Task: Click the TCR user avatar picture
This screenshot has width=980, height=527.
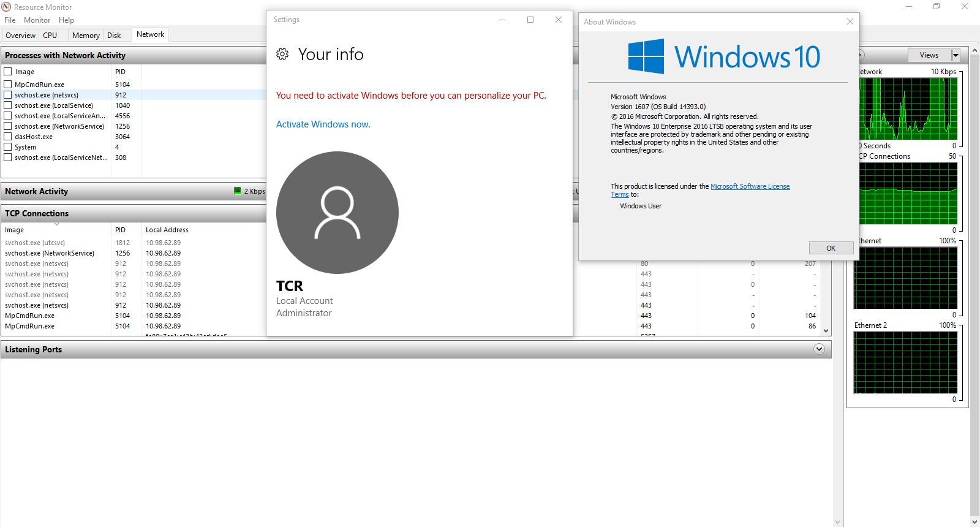Action: [337, 213]
